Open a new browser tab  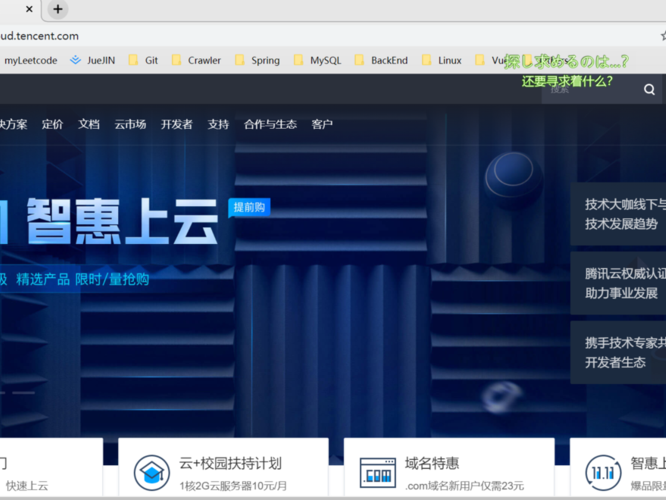click(58, 9)
